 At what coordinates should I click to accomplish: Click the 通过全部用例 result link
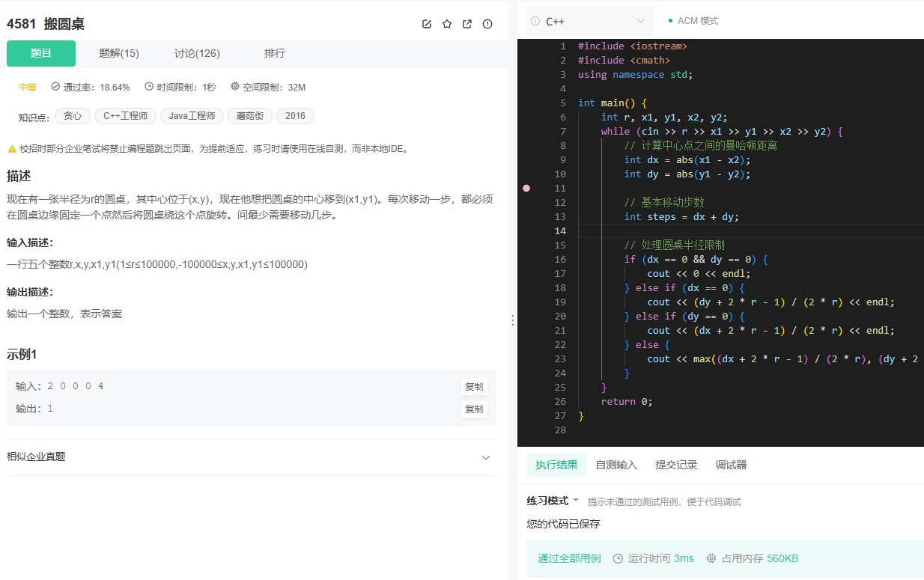click(x=568, y=558)
